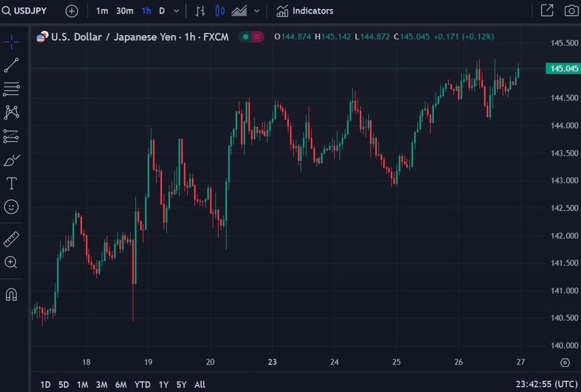Image resolution: width=581 pixels, height=392 pixels.
Task: Select the text annotation tool
Action: 11,183
